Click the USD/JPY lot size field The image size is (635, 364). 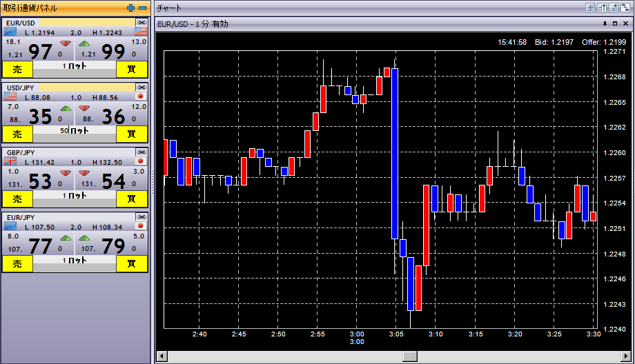75,131
